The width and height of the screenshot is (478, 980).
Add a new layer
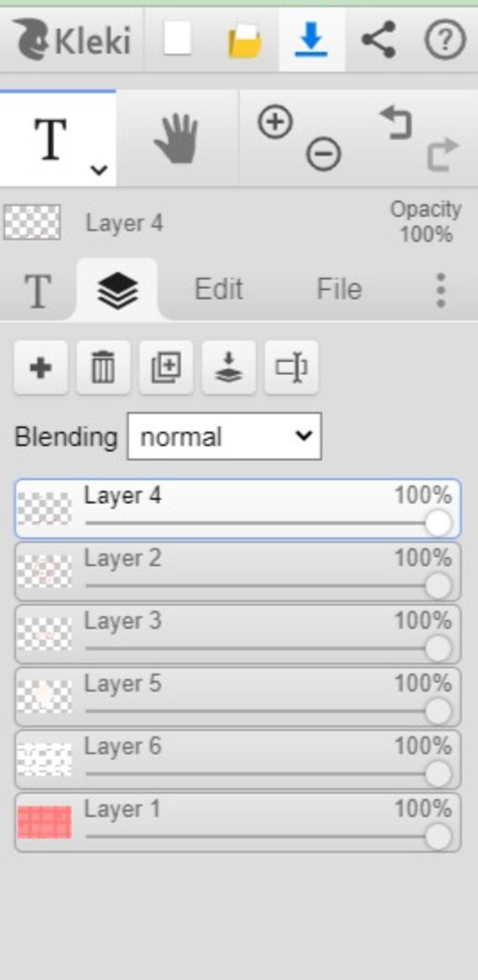pos(41,368)
